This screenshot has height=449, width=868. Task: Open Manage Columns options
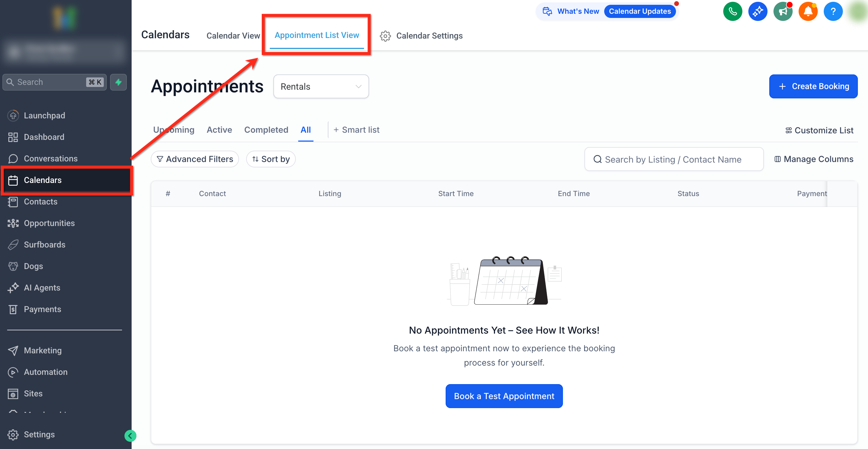click(x=814, y=159)
